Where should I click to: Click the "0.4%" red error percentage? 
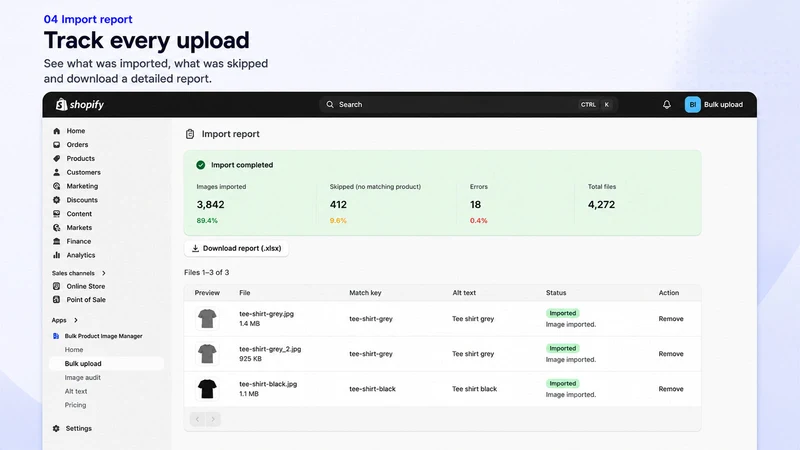coord(479,221)
